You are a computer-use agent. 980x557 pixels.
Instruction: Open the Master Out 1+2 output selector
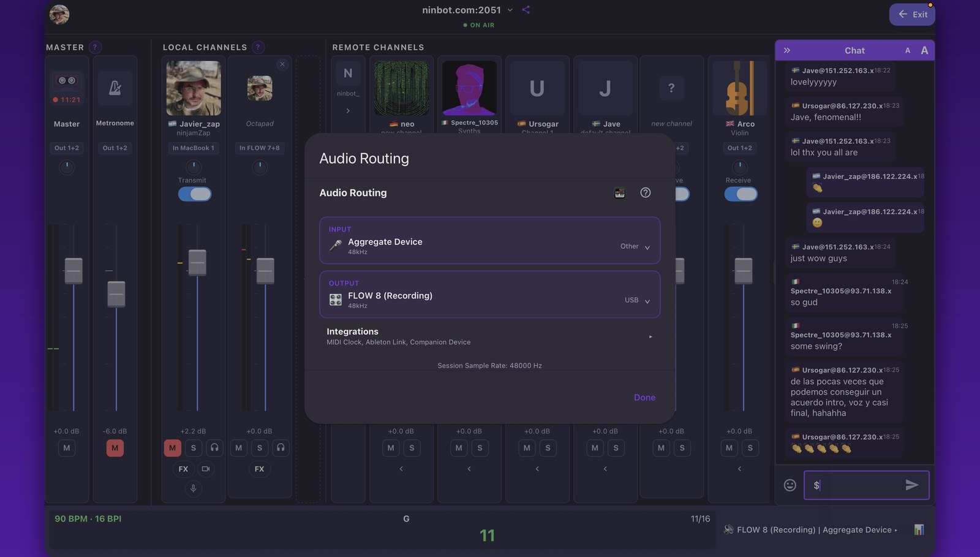pos(67,148)
